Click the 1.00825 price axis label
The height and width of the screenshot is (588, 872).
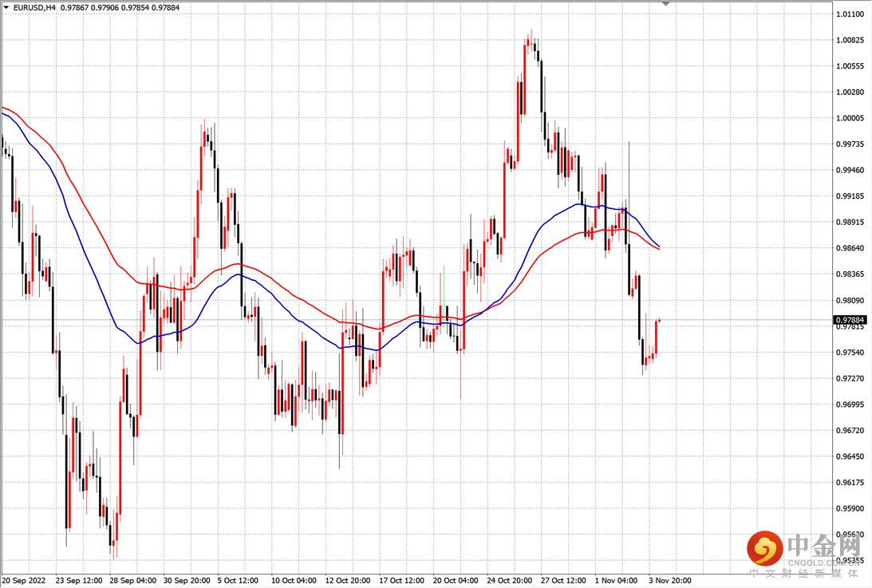850,40
